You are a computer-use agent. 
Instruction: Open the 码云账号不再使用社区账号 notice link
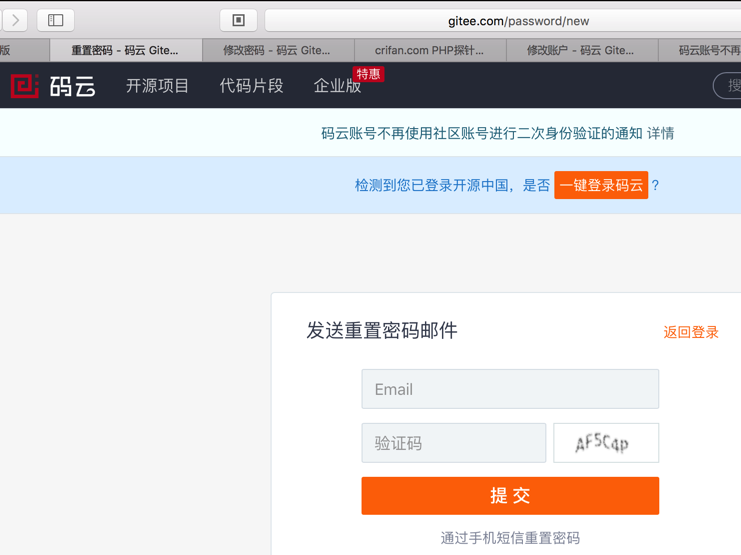pyautogui.click(x=482, y=133)
